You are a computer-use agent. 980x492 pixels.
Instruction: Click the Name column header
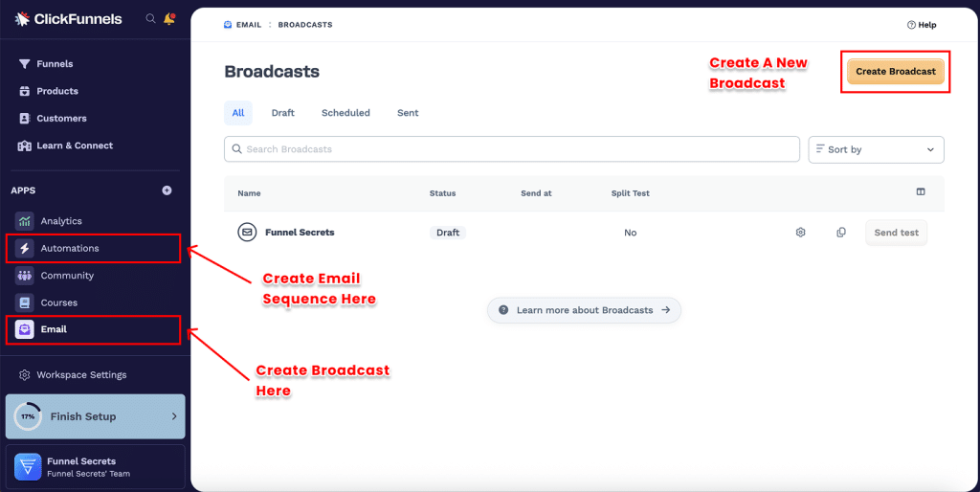(249, 193)
